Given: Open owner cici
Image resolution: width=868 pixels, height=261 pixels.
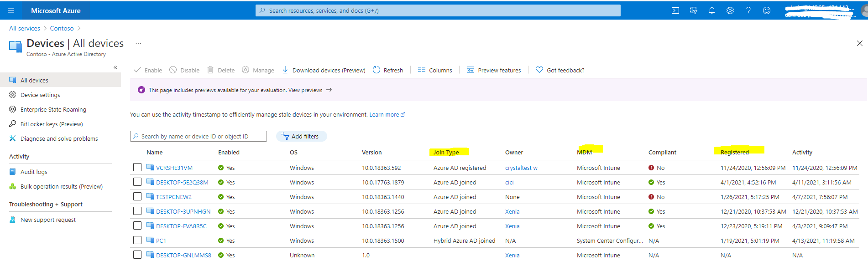Looking at the screenshot, I should (509, 183).
